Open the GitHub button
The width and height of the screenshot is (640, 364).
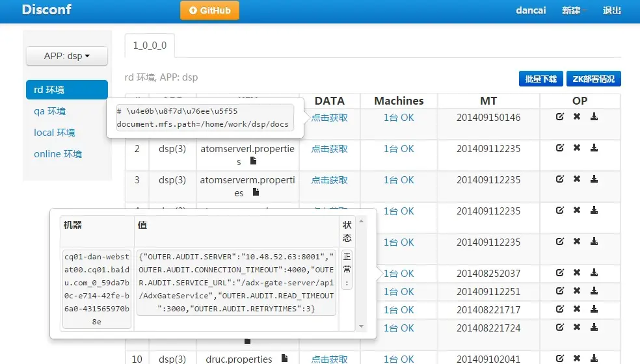click(210, 10)
